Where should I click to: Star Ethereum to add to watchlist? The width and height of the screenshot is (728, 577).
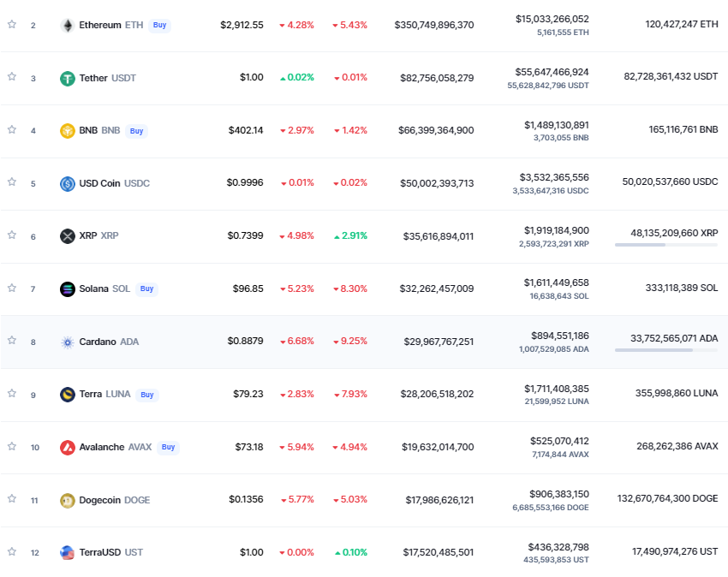point(12,24)
